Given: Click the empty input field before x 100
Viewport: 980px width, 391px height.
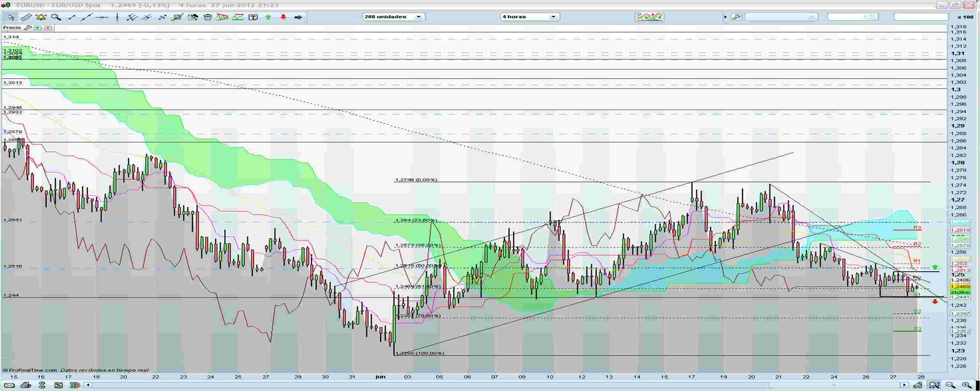Looking at the screenshot, I should [x=921, y=17].
